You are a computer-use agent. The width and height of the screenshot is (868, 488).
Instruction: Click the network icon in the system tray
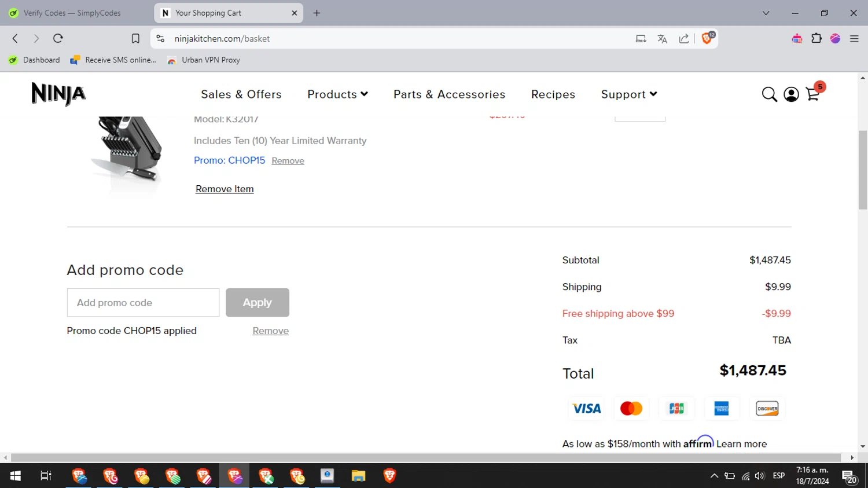[x=745, y=476]
